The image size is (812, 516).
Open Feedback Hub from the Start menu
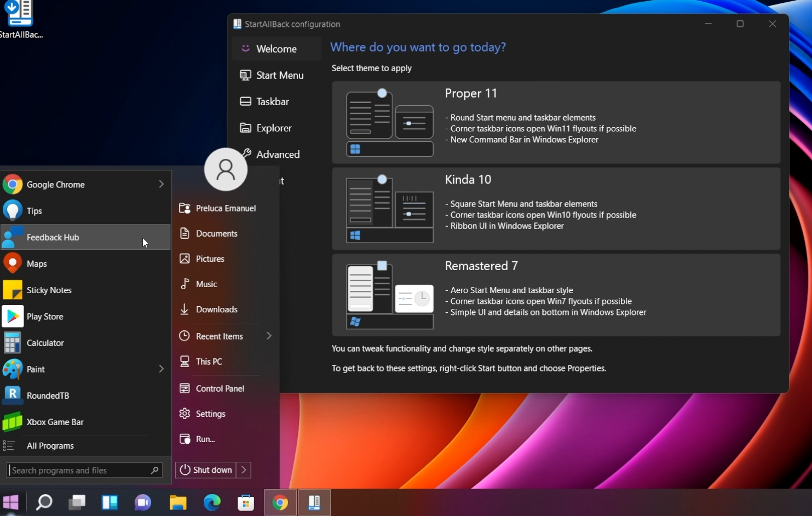point(53,237)
